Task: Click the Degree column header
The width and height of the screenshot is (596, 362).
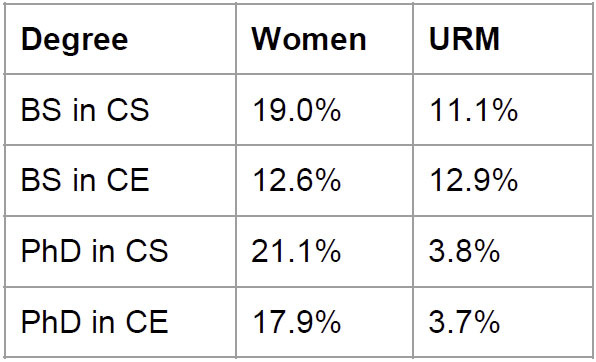Action: point(74,40)
